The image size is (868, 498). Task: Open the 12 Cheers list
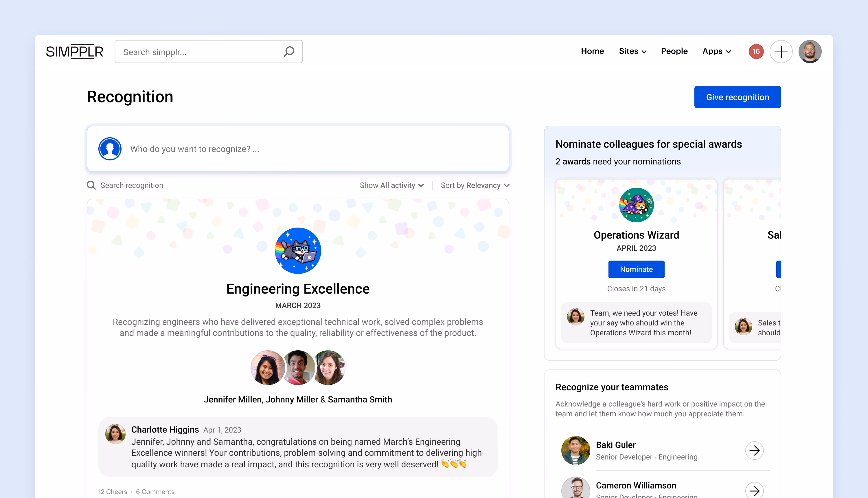[x=113, y=492]
